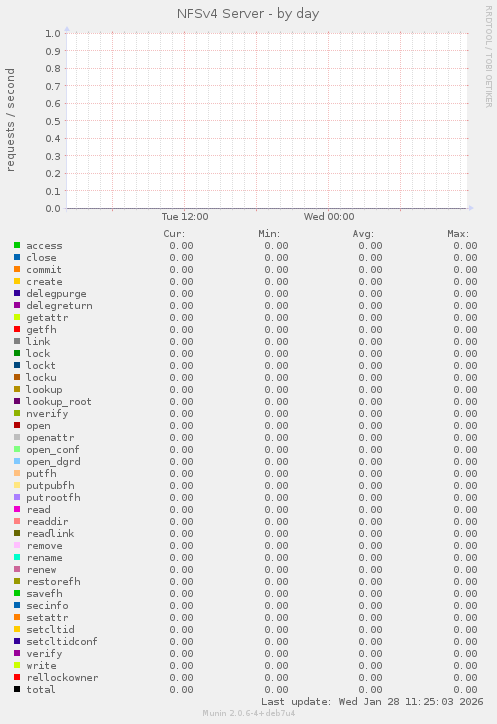Click the 'openattr' legend label
The width and height of the screenshot is (497, 724).
pyautogui.click(x=50, y=438)
